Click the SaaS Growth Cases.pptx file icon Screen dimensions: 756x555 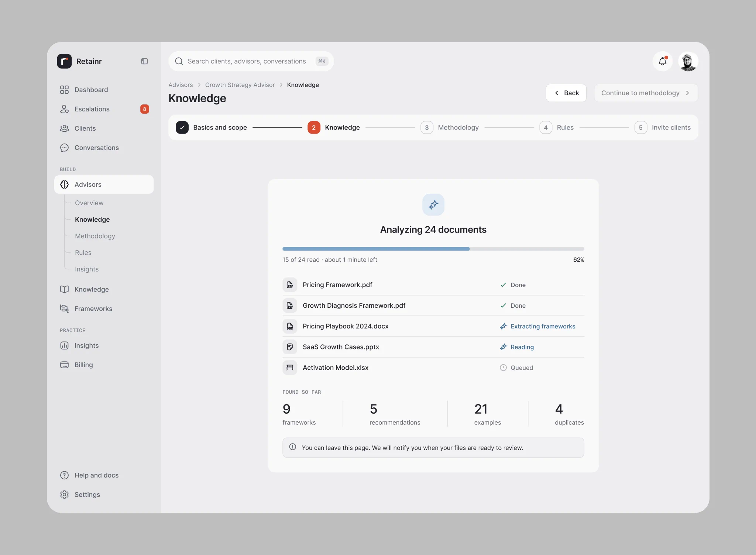point(290,347)
